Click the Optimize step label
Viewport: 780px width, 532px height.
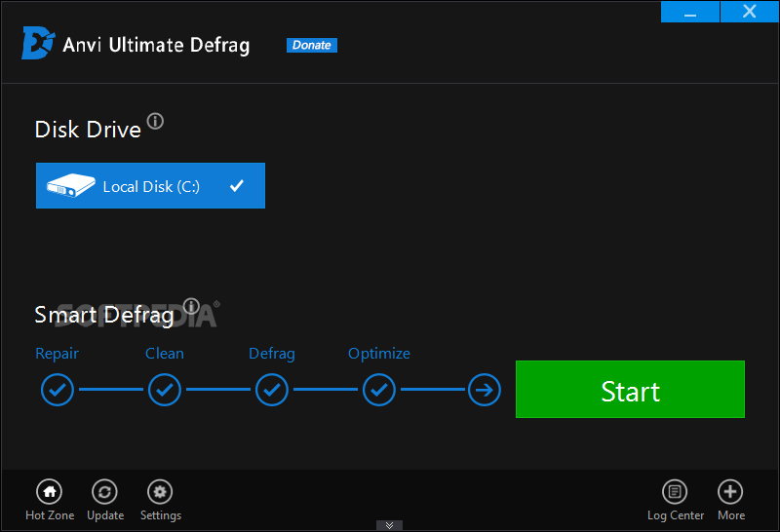tap(379, 354)
